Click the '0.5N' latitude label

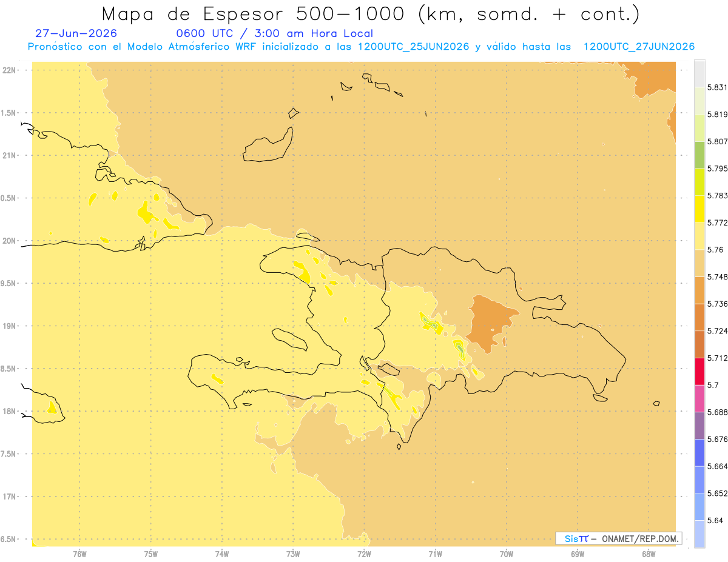pos(9,198)
